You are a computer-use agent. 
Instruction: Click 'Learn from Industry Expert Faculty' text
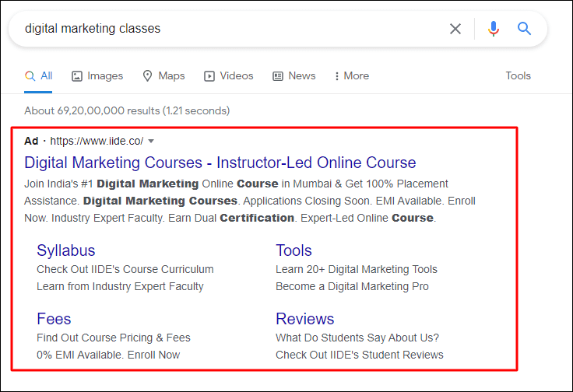coord(120,286)
